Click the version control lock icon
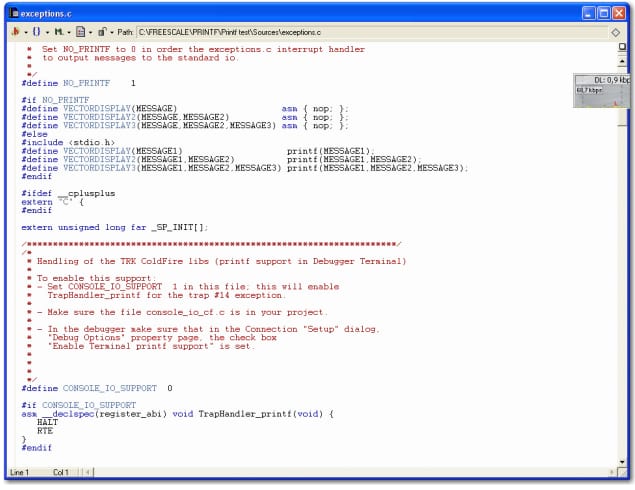 point(102,32)
